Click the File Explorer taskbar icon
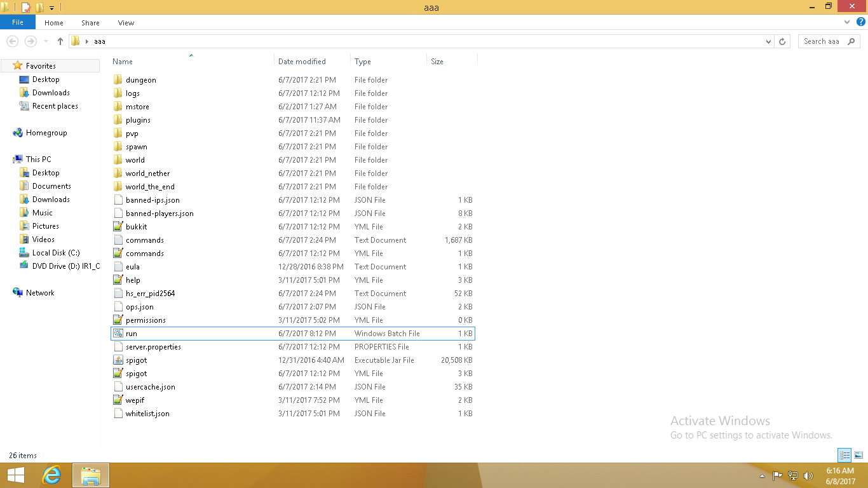868x488 pixels. pos(91,475)
